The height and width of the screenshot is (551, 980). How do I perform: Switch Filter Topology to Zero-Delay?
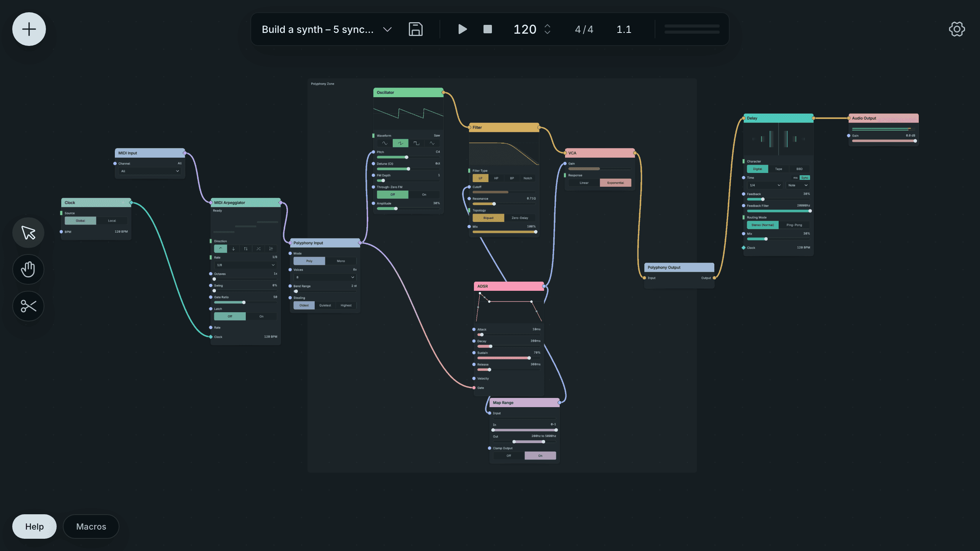(520, 218)
